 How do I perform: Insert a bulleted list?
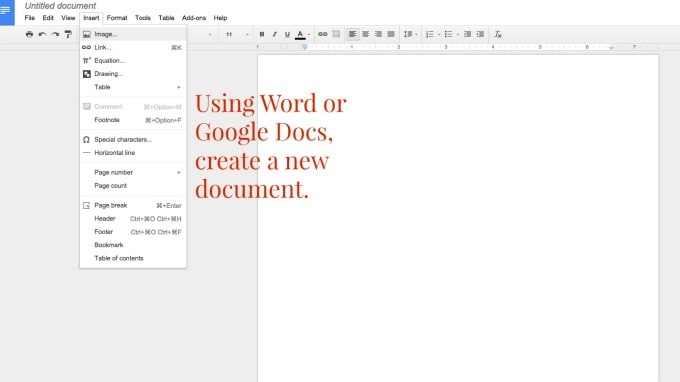tap(448, 34)
